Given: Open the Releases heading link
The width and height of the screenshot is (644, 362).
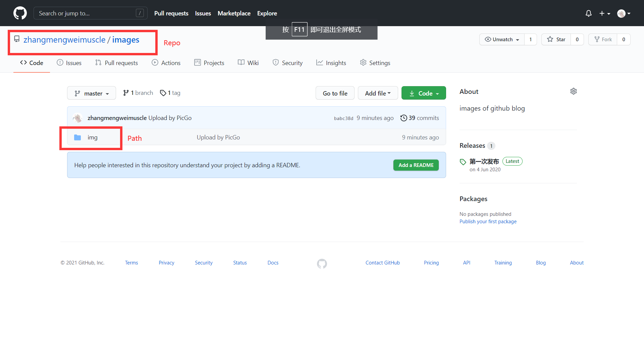Looking at the screenshot, I should point(472,145).
